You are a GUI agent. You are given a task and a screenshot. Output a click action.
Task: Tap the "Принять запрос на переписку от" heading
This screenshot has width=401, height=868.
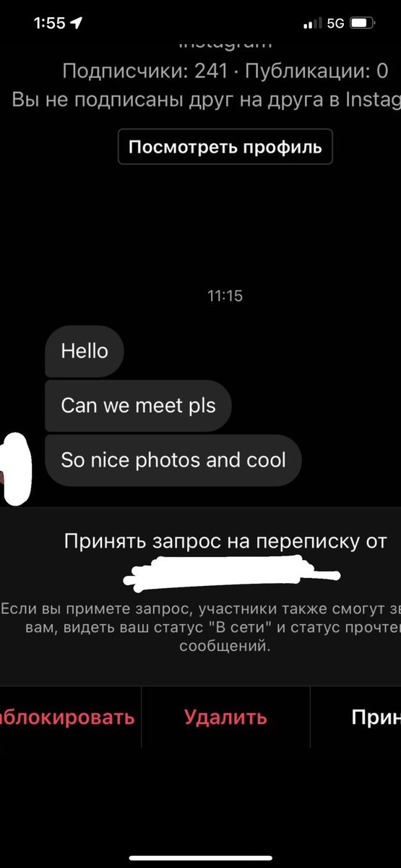(225, 541)
